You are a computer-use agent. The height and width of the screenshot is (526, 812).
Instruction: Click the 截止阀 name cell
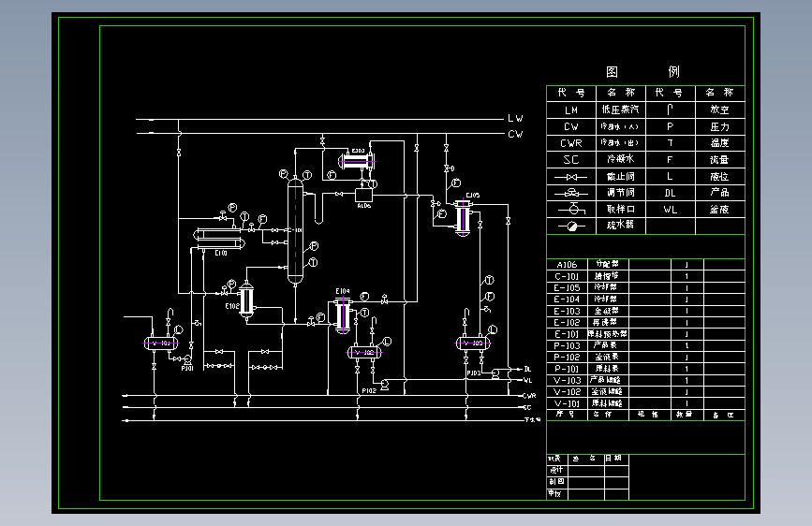point(620,177)
